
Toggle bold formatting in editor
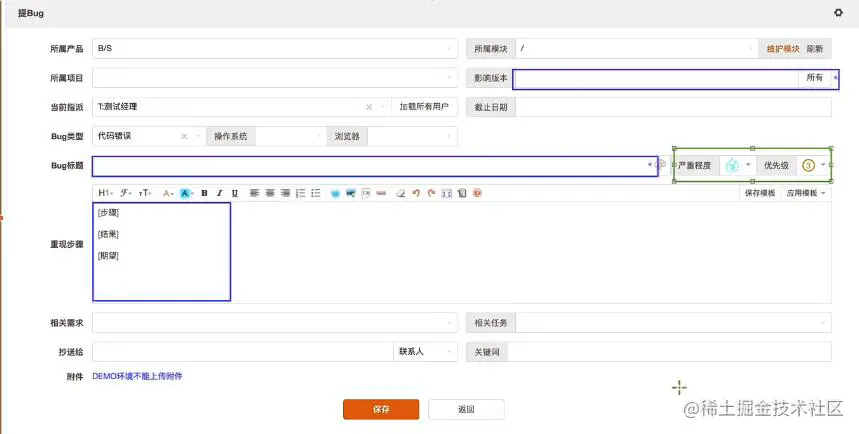pos(204,193)
